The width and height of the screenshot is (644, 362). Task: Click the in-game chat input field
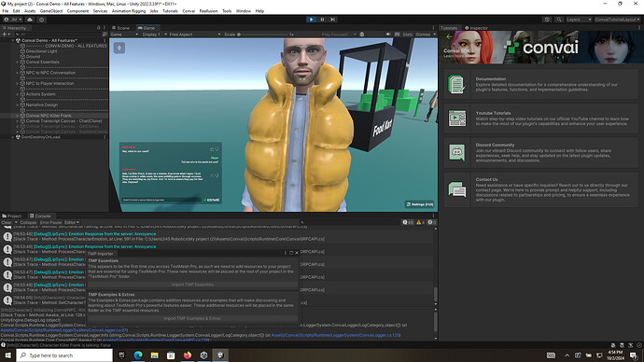tap(161, 200)
